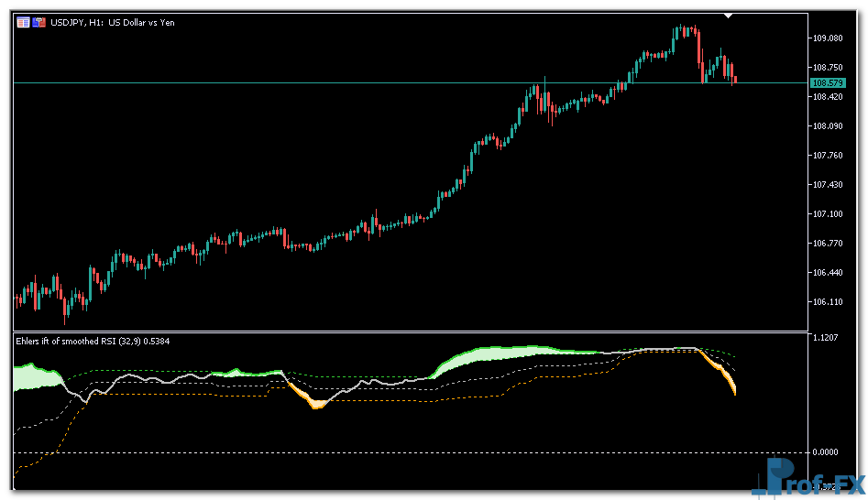Screen dimensions: 868x500
Task: Select the current price label 108.579
Action: click(827, 83)
